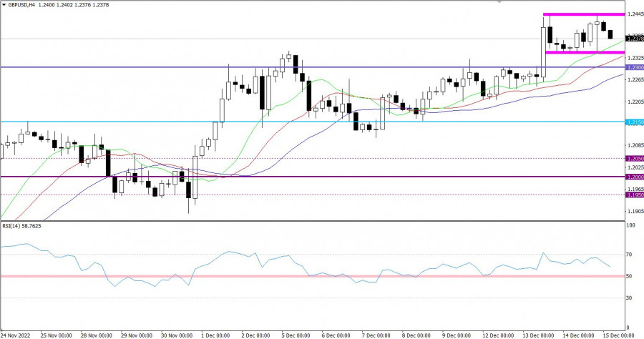Screen dimensions: 644x339
Task: Click the GBPUSD,H4 chart title text
Action: click(23, 4)
